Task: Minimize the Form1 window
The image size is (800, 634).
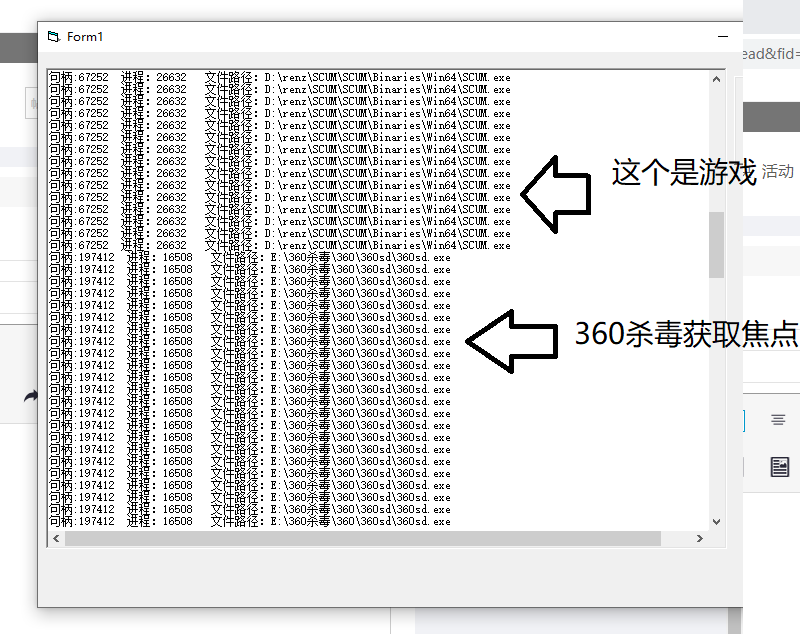Action: pyautogui.click(x=723, y=34)
